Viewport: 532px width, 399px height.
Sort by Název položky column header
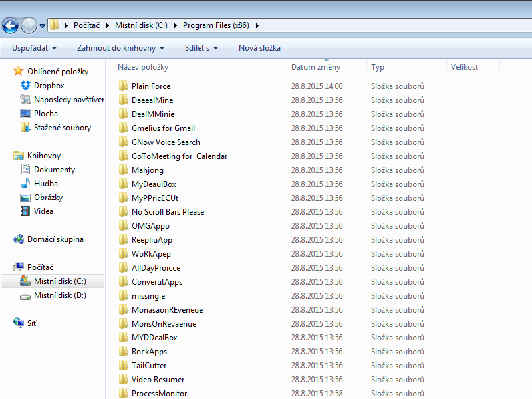coord(143,67)
